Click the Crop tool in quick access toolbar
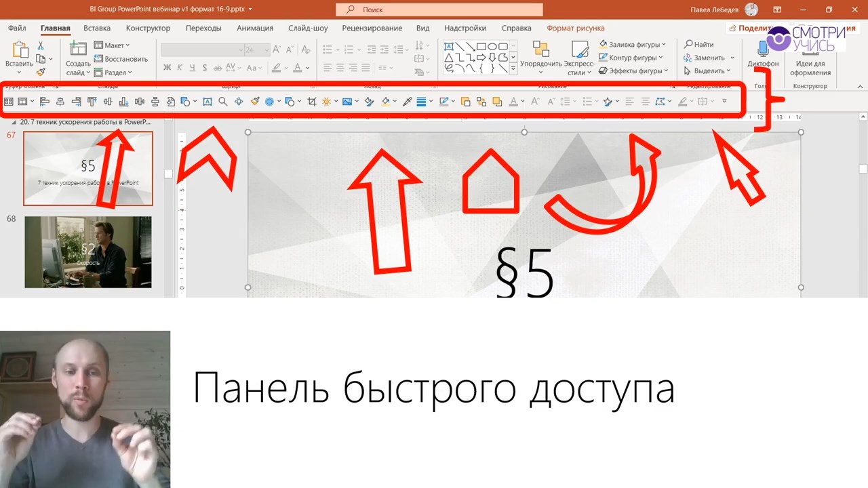This screenshot has height=488, width=868. pyautogui.click(x=312, y=102)
